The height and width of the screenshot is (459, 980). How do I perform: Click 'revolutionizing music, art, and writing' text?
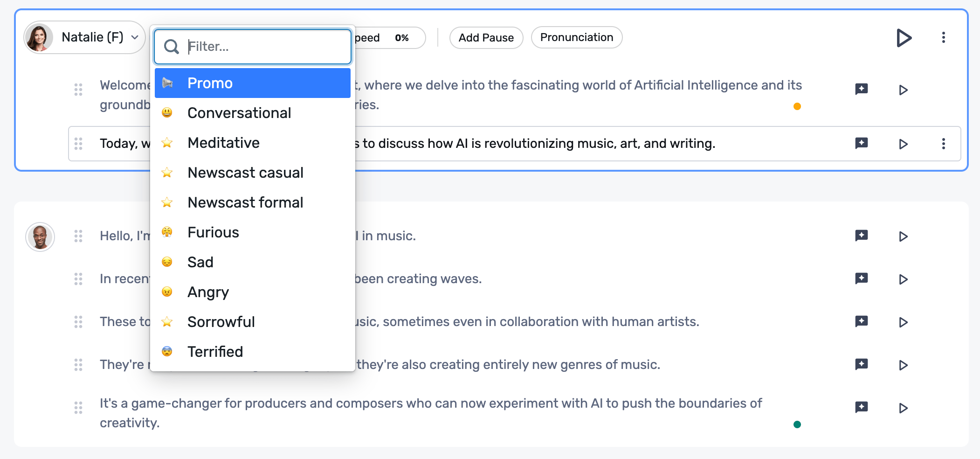599,143
